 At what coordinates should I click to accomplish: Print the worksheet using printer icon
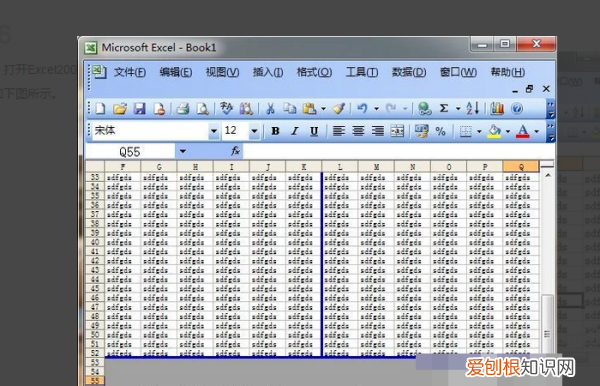tap(183, 109)
